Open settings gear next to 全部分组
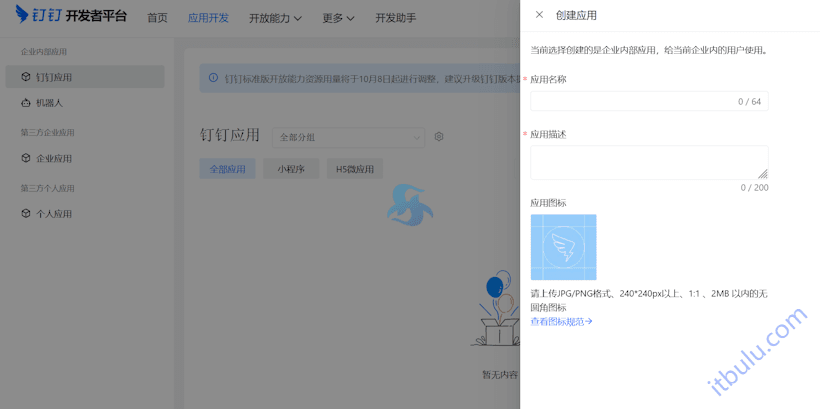This screenshot has height=409, width=820. pos(439,137)
